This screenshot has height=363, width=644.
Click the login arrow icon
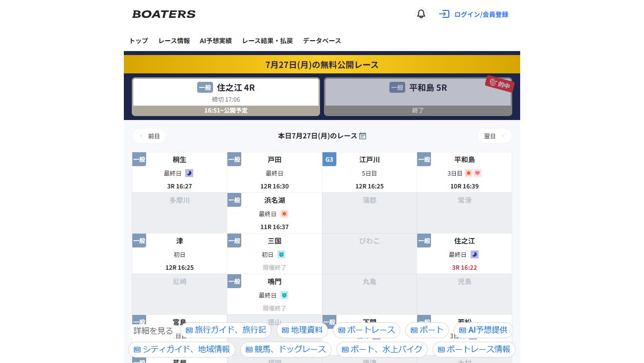pos(444,14)
